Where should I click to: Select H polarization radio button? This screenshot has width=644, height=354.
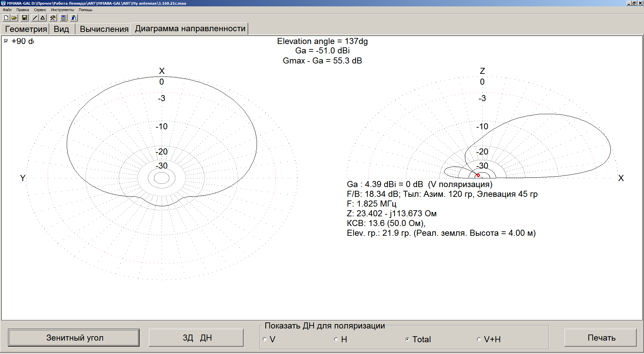(x=336, y=339)
